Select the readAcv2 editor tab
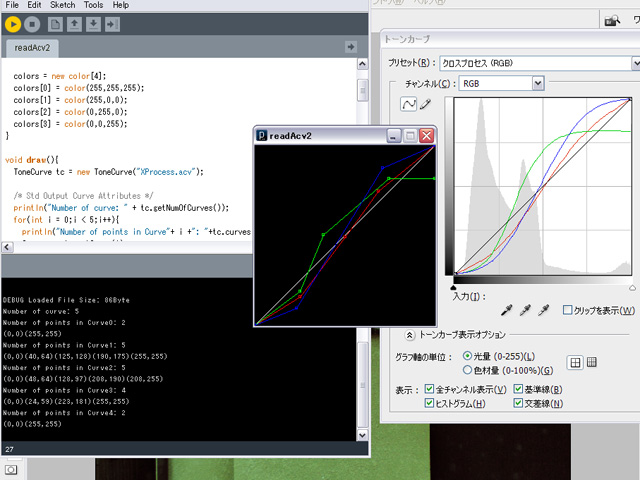Screen dimensions: 640x480 tap(32, 48)
